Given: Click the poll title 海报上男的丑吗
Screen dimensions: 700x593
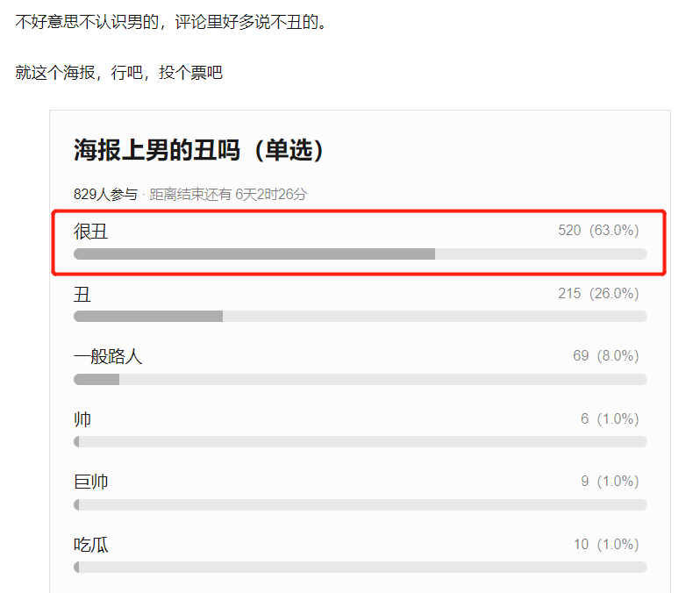Looking at the screenshot, I should coord(157,150).
